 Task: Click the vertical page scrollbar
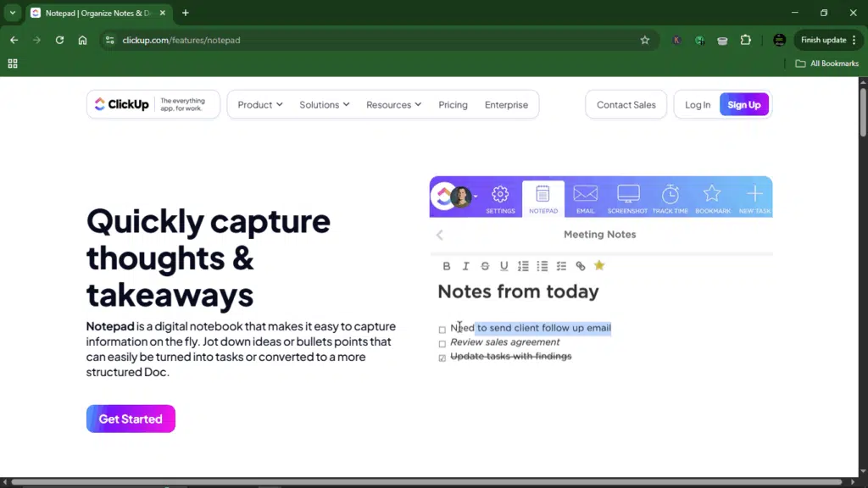[x=863, y=111]
